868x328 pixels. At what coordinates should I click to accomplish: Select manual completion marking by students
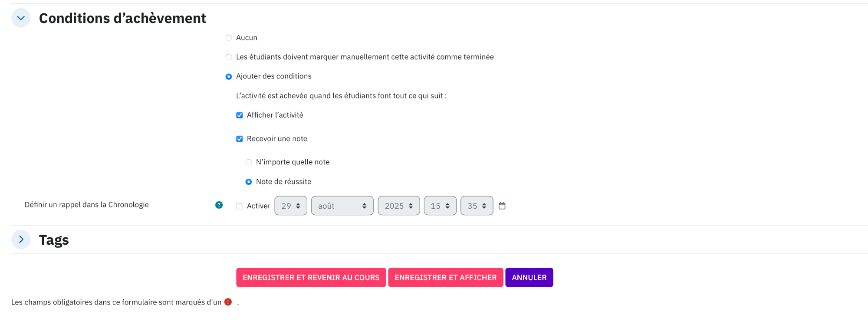pyautogui.click(x=229, y=57)
